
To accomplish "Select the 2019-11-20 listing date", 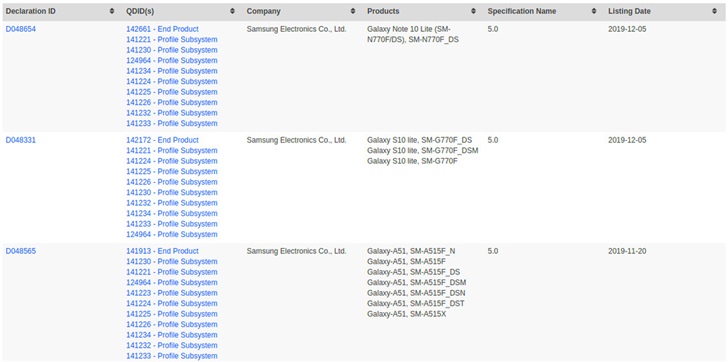I will [x=627, y=251].
